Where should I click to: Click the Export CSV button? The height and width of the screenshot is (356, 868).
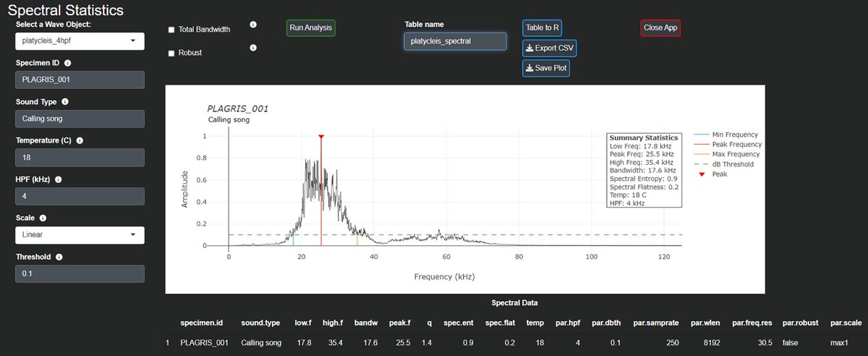pyautogui.click(x=550, y=48)
